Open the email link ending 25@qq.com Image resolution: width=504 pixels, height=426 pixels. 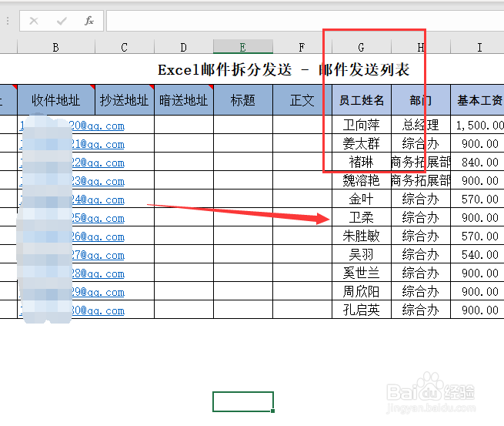click(x=97, y=219)
